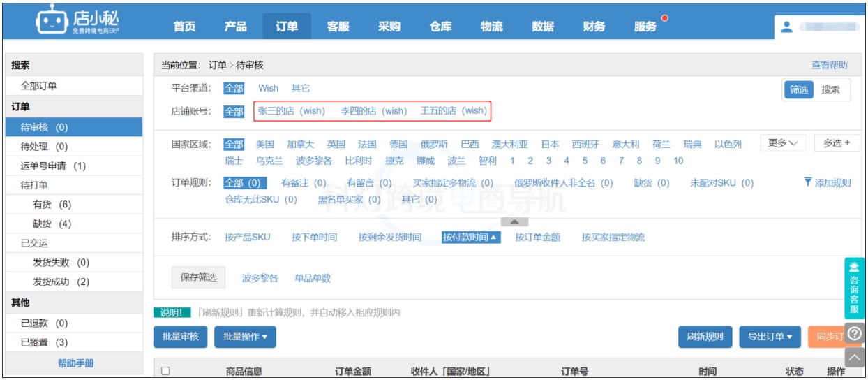Tick the select-all orders checkbox
This screenshot has width=868, height=380.
click(165, 371)
